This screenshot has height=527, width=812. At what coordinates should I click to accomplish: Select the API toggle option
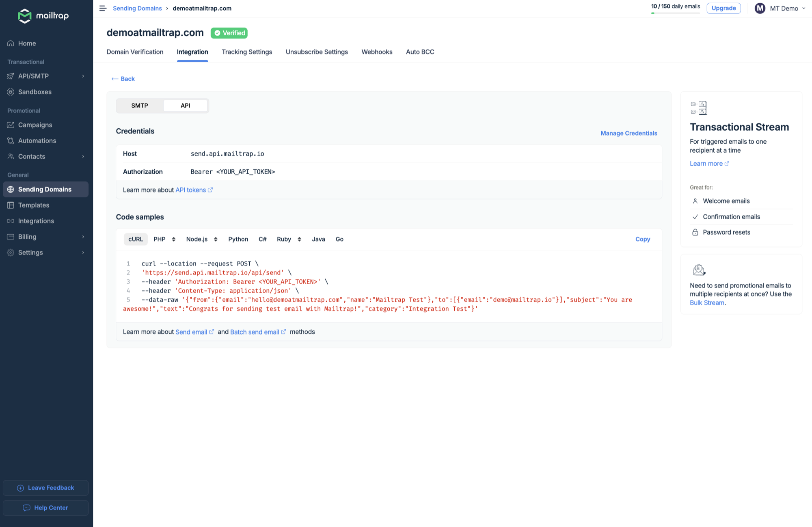[185, 106]
